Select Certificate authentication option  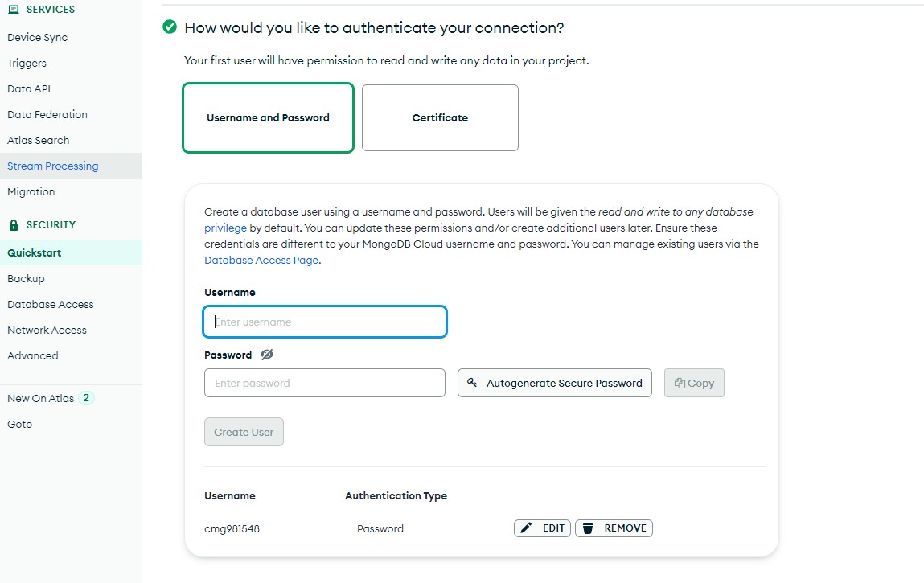coord(440,117)
